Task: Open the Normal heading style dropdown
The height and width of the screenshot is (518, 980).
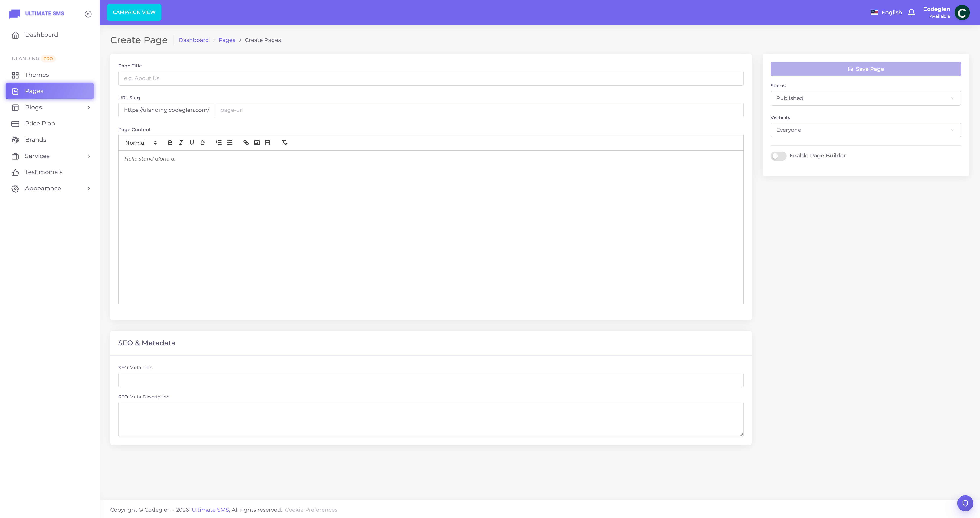Action: [141, 143]
